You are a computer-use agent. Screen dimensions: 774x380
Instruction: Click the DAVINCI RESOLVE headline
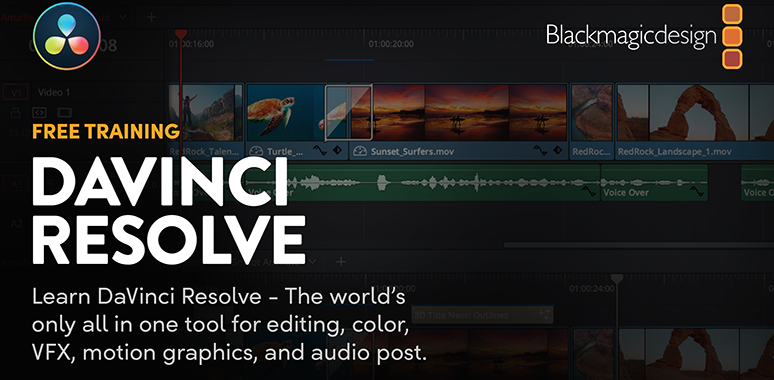pyautogui.click(x=169, y=212)
